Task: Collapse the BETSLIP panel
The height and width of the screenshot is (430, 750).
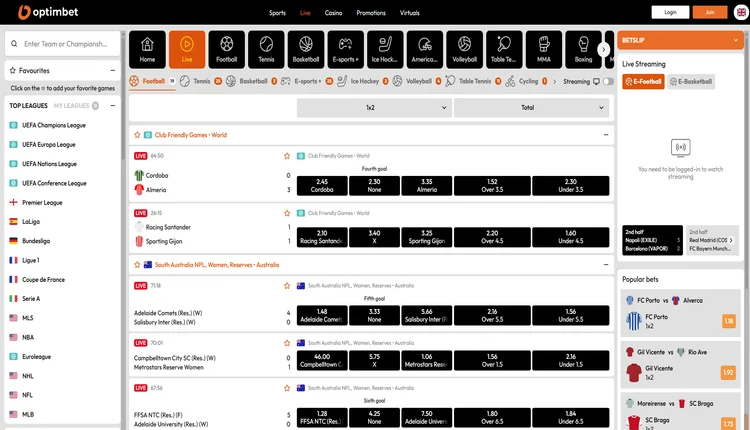Action: [x=736, y=40]
